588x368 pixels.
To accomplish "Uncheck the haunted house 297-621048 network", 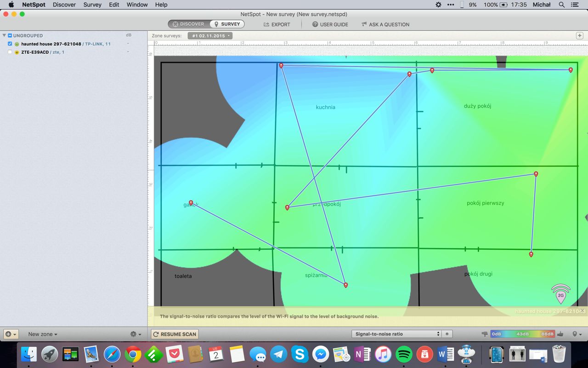I will pyautogui.click(x=10, y=44).
